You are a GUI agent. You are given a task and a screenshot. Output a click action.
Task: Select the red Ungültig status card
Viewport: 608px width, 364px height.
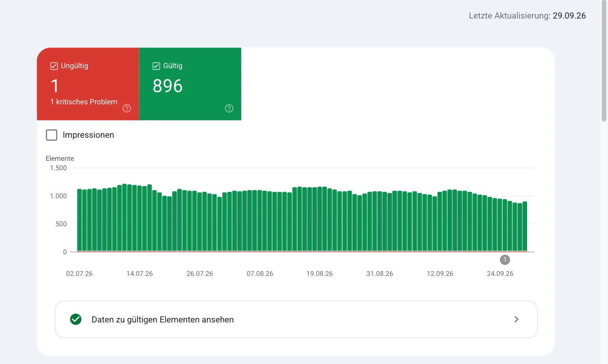coord(88,84)
